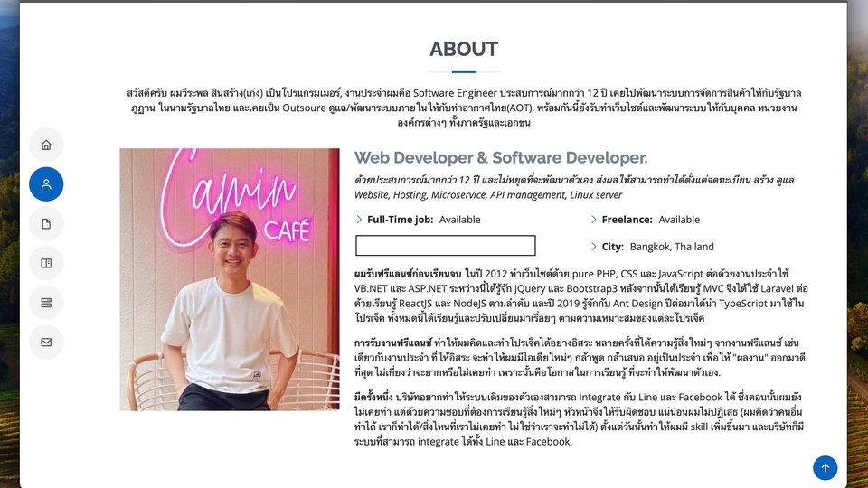Click the 'Bangkok, Thailand' text
868x488 pixels.
point(672,247)
